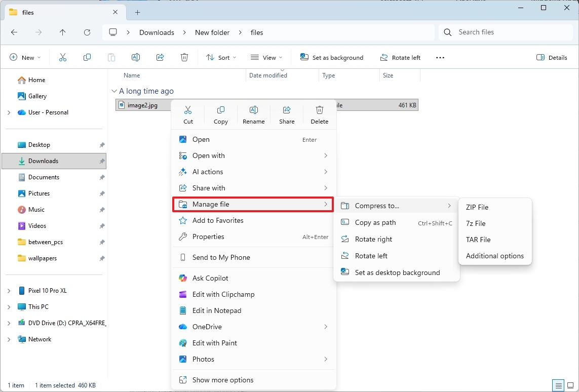Rename the file via the Rename icon
This screenshot has height=392, width=579.
point(254,114)
